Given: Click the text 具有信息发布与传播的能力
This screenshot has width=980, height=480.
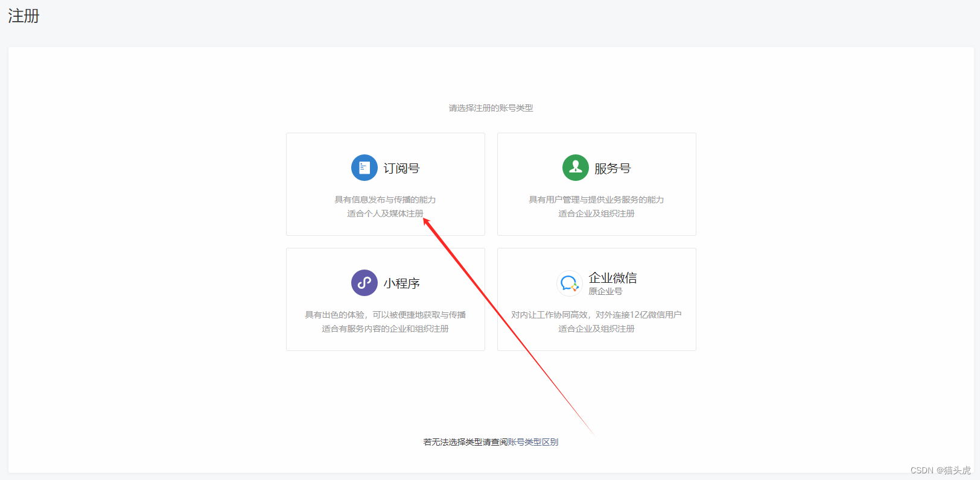Looking at the screenshot, I should pos(385,200).
